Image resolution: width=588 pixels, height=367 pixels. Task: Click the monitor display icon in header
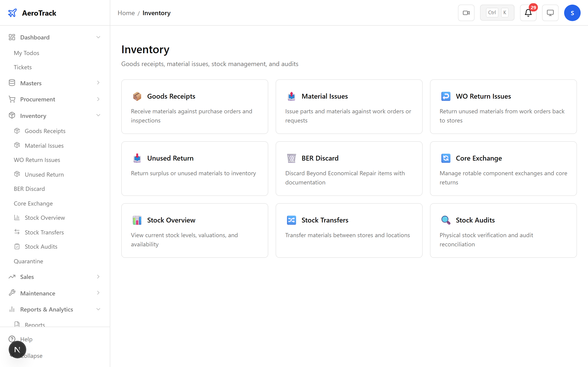550,13
